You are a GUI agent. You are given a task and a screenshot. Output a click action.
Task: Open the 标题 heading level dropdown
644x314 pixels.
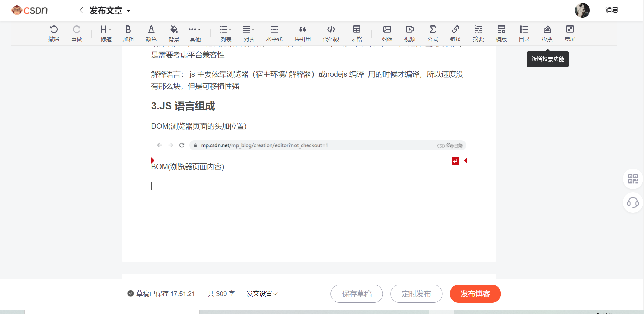coord(105,33)
